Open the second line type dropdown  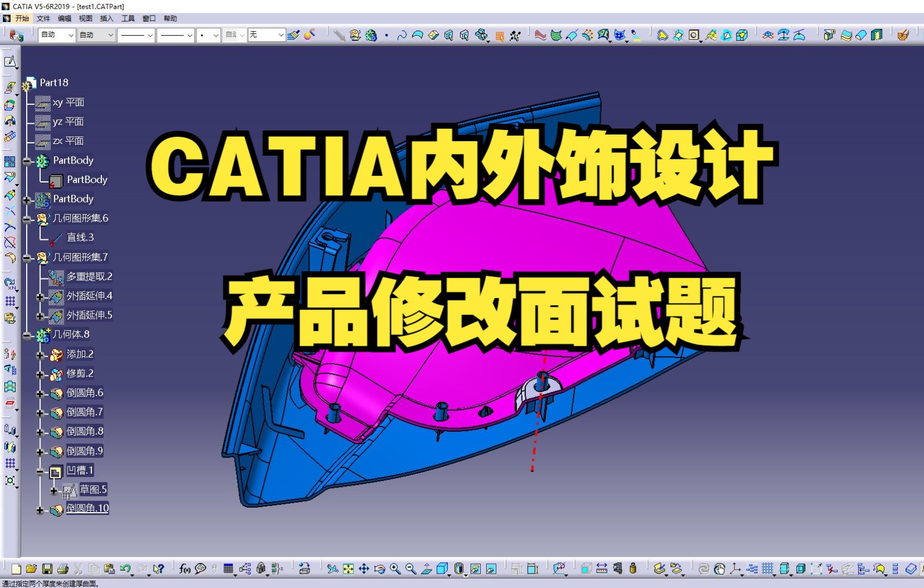[175, 35]
